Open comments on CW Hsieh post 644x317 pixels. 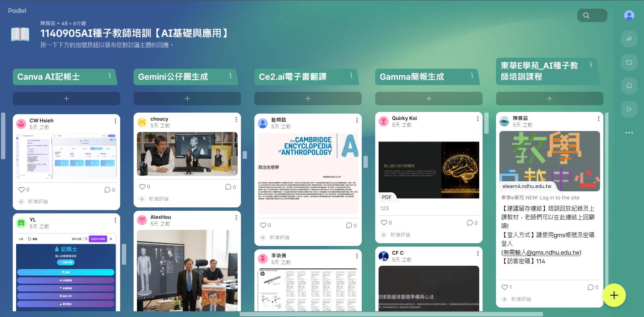click(x=107, y=190)
